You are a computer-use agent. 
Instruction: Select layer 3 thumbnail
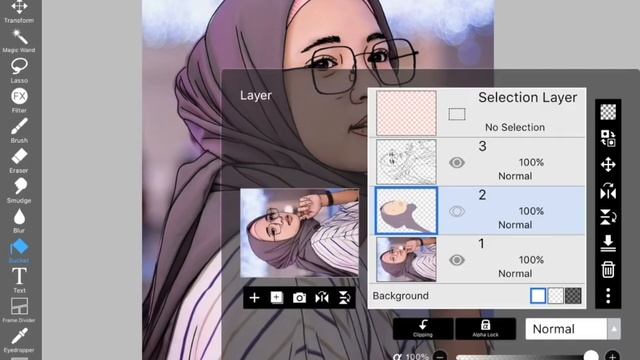click(x=406, y=162)
